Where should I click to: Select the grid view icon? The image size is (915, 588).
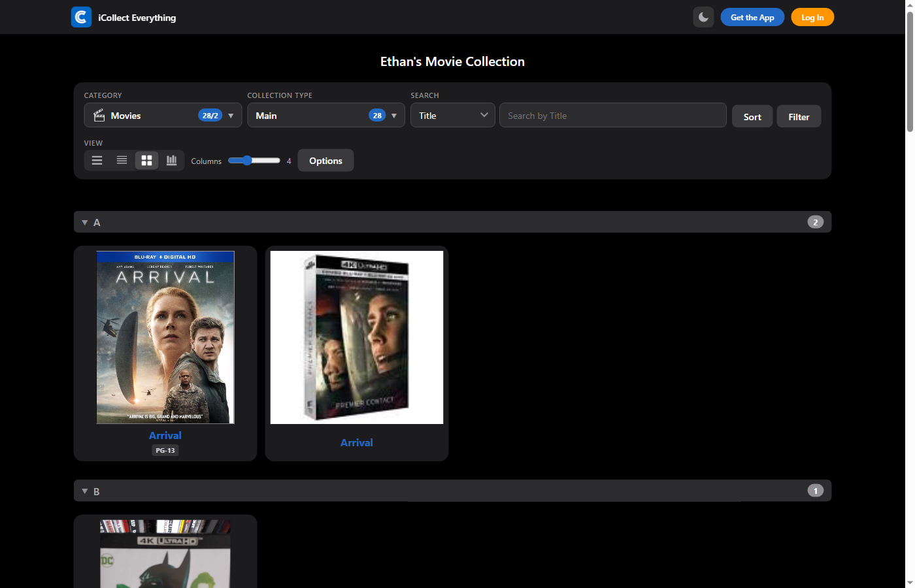[x=146, y=160]
